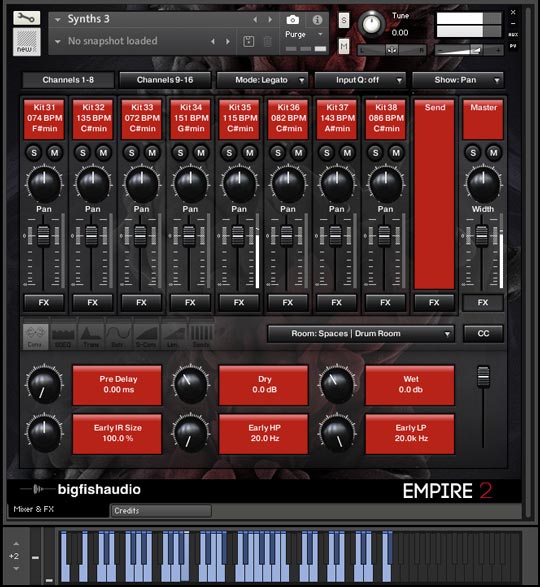
Task: Go to next instrument arrow beside Synths 3
Action: [x=270, y=19]
